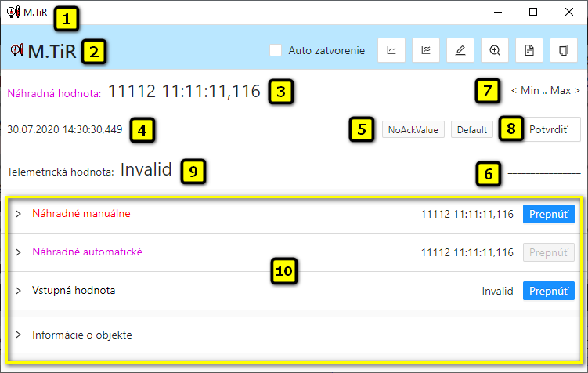This screenshot has height=373, width=588.
Task: Open the single line graph icon
Action: (x=391, y=50)
